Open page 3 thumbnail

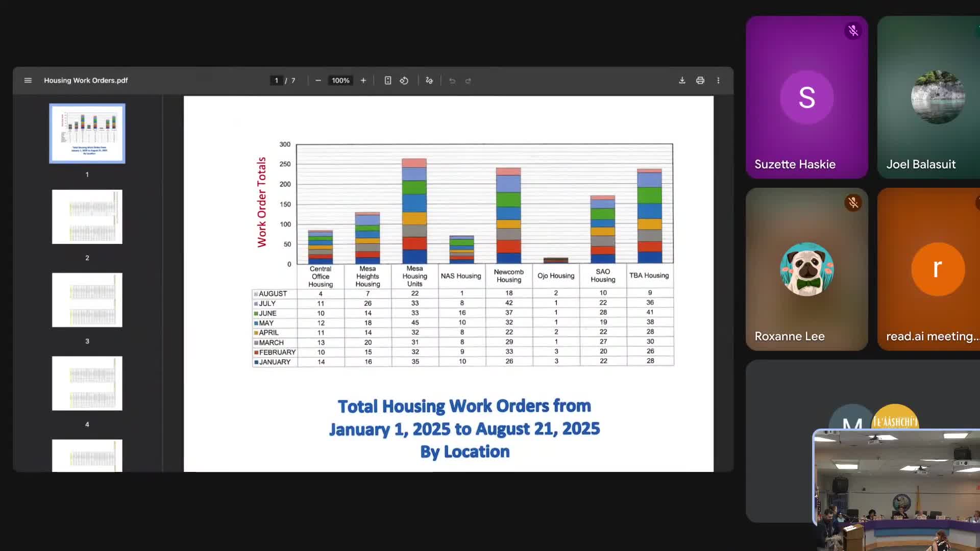click(x=87, y=300)
